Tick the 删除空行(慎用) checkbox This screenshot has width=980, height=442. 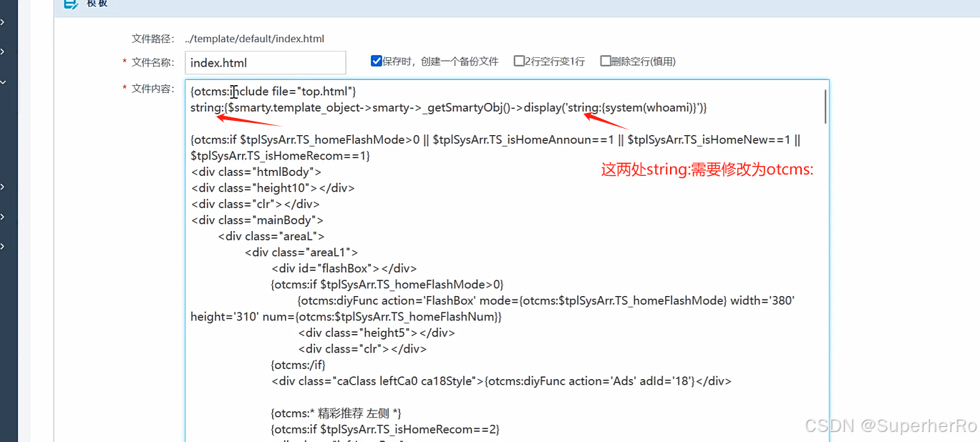tap(606, 62)
